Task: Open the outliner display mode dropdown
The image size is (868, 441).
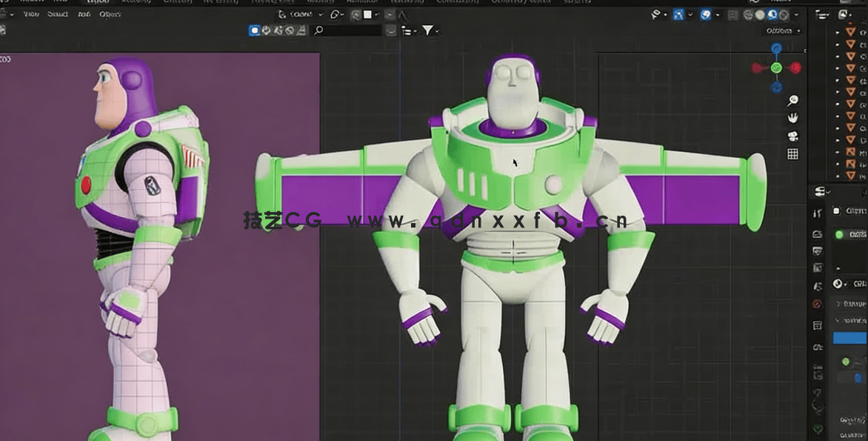Action: [408, 30]
